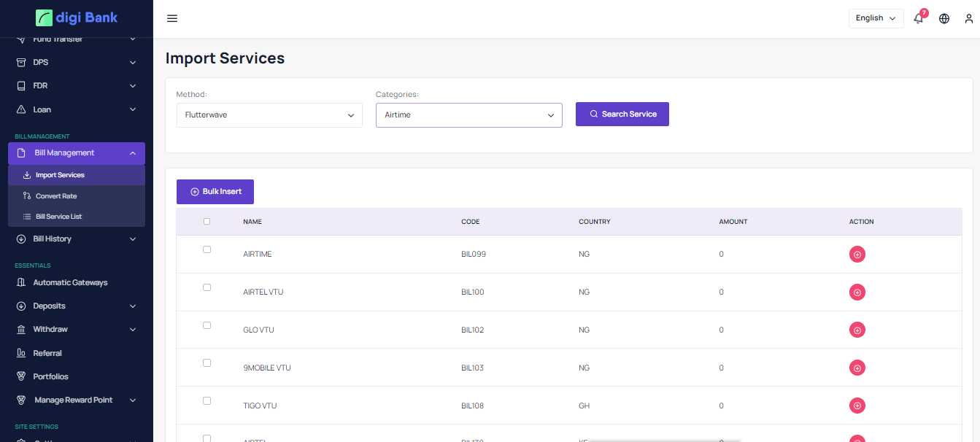The height and width of the screenshot is (442, 980).
Task: Click the Search Service button
Action: [x=622, y=115]
